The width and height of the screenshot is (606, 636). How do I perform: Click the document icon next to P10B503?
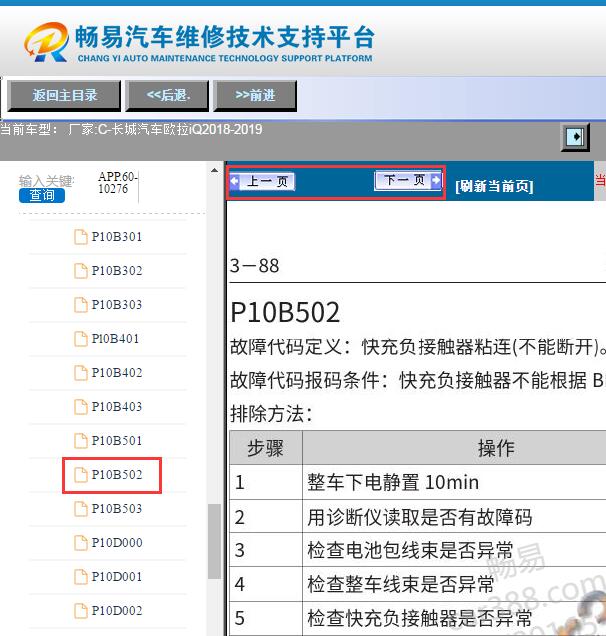click(81, 509)
